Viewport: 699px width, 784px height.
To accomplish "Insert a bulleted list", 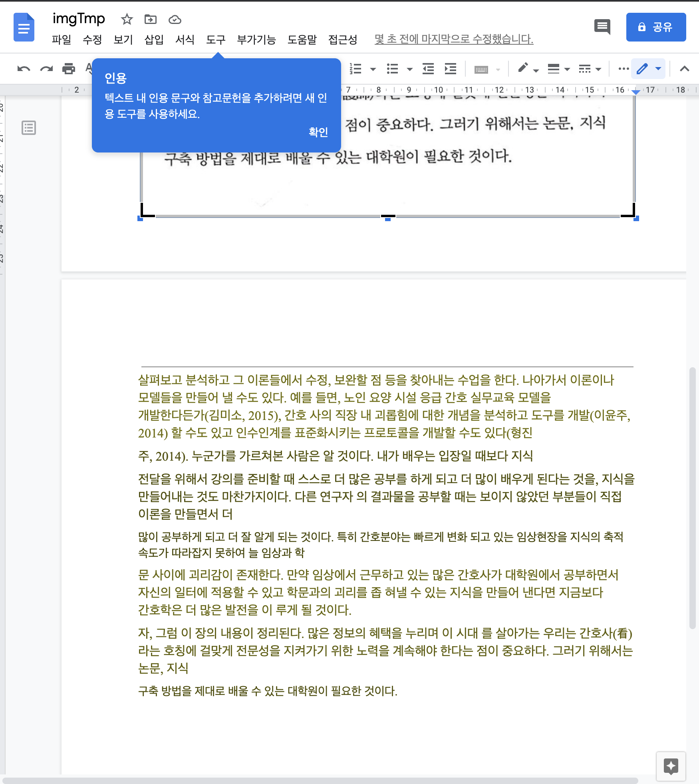I will (392, 69).
